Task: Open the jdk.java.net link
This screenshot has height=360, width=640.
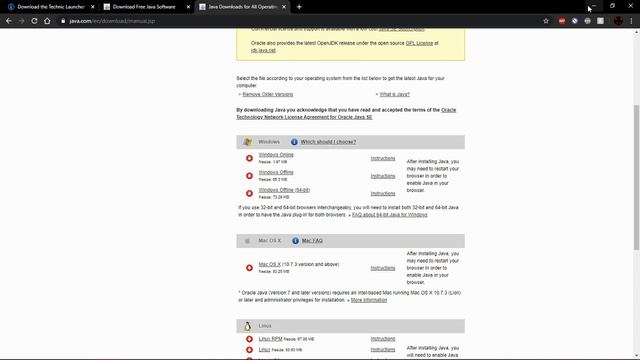Action: click(x=263, y=50)
